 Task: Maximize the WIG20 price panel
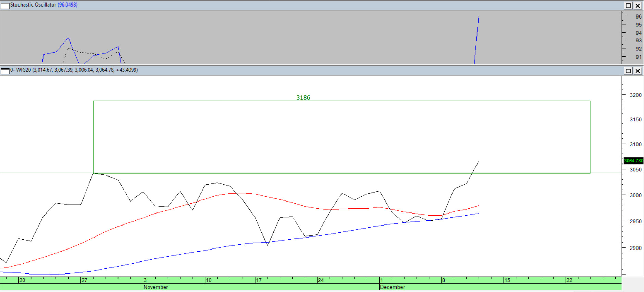coord(628,71)
